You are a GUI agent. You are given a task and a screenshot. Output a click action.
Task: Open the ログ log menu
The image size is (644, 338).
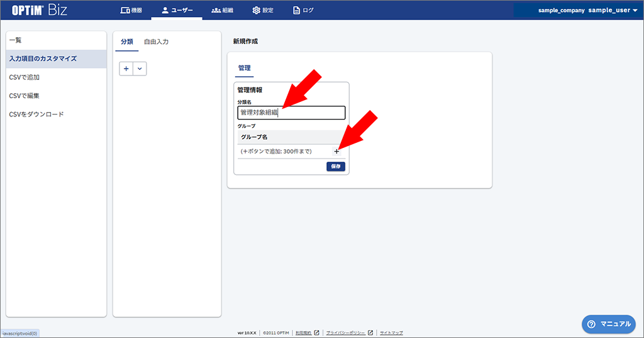tap(303, 10)
